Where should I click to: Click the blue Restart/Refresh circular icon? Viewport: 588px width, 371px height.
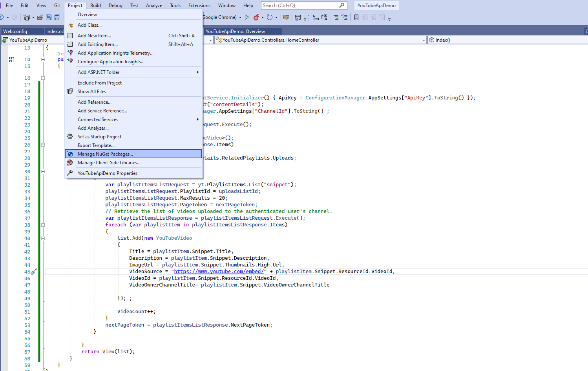point(270,17)
